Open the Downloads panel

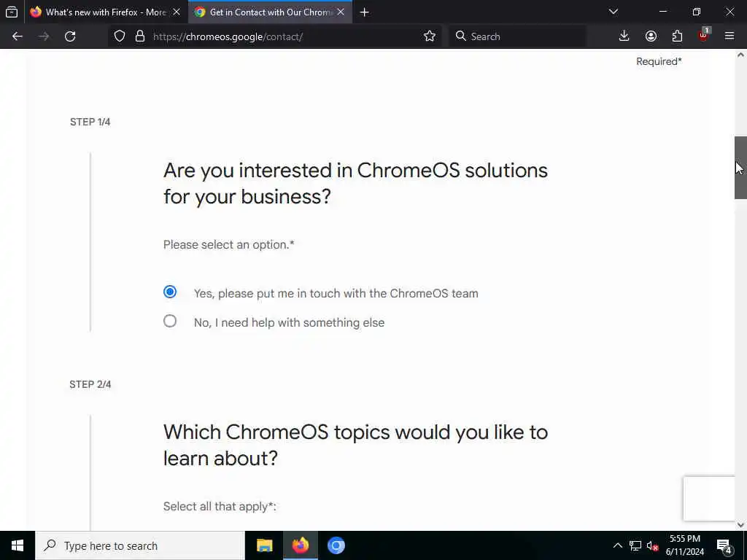[x=624, y=36]
